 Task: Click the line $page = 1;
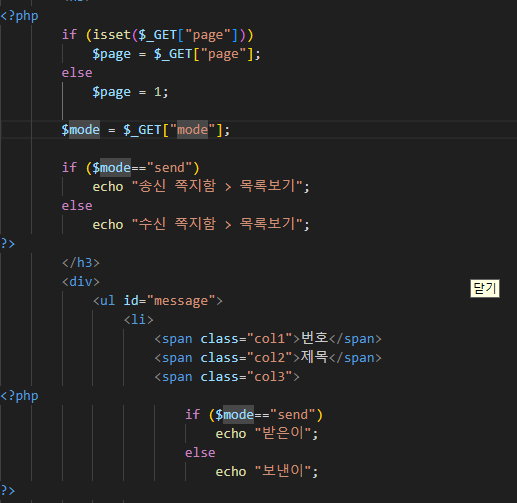[x=130, y=92]
